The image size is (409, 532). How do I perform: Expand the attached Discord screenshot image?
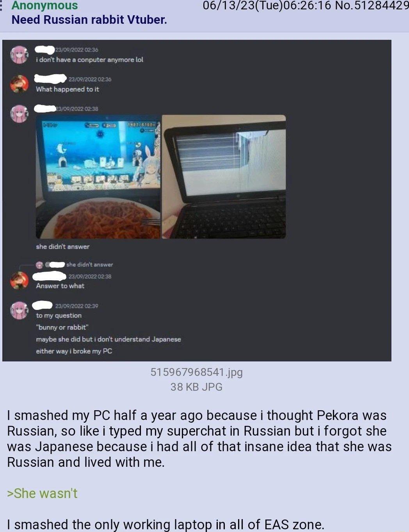[197, 200]
